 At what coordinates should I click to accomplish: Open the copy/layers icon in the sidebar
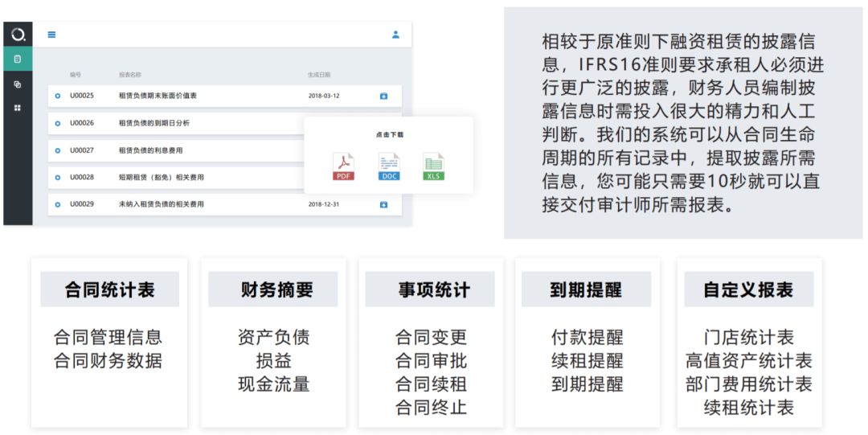(x=18, y=84)
